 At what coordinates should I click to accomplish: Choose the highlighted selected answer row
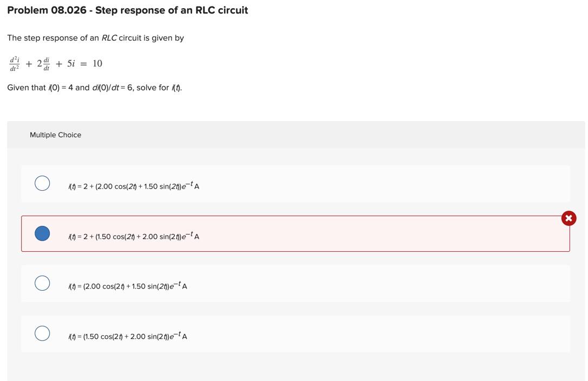point(295,232)
